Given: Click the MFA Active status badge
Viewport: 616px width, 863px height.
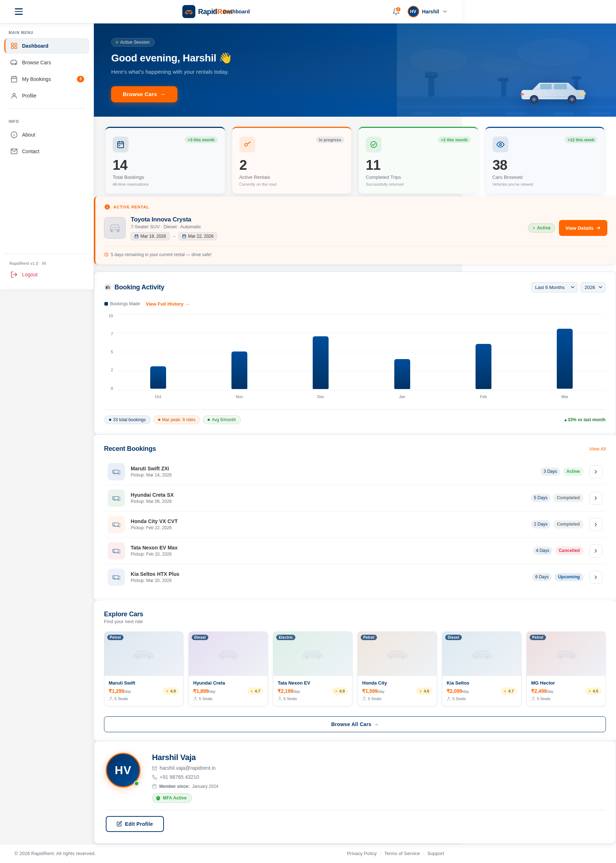Looking at the screenshot, I should (x=172, y=798).
